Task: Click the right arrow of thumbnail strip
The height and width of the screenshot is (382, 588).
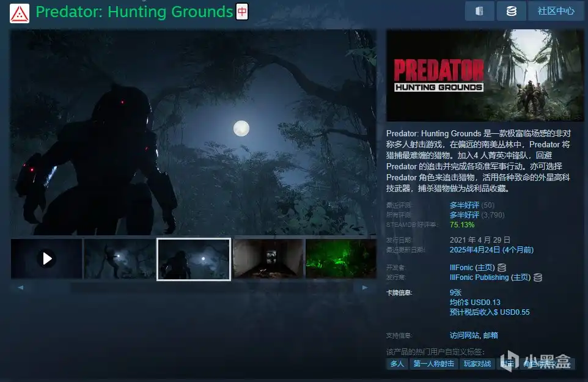Action: coord(365,287)
